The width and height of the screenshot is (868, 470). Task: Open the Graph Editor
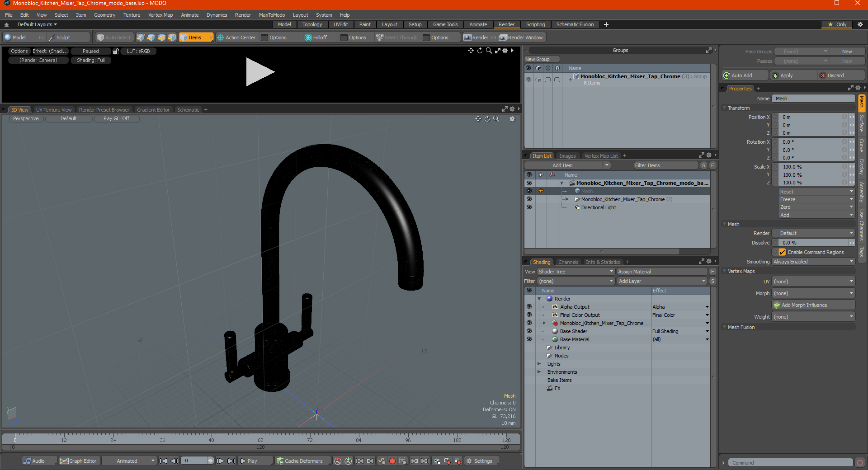click(x=79, y=461)
